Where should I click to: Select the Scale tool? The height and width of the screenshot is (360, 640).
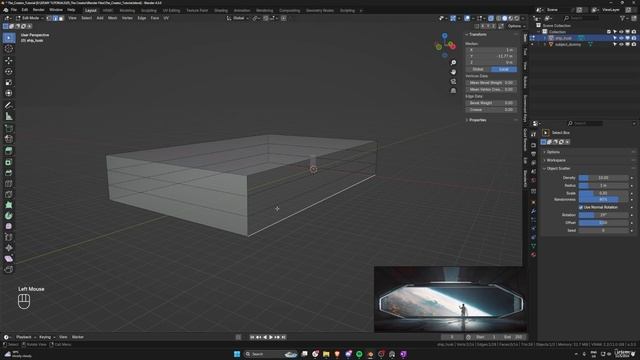[9, 82]
